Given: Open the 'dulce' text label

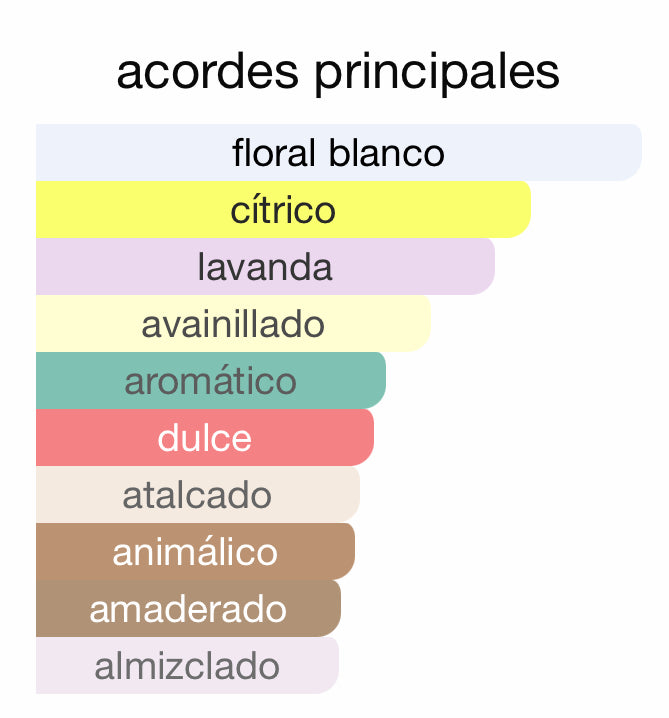Looking at the screenshot, I should (x=204, y=438).
